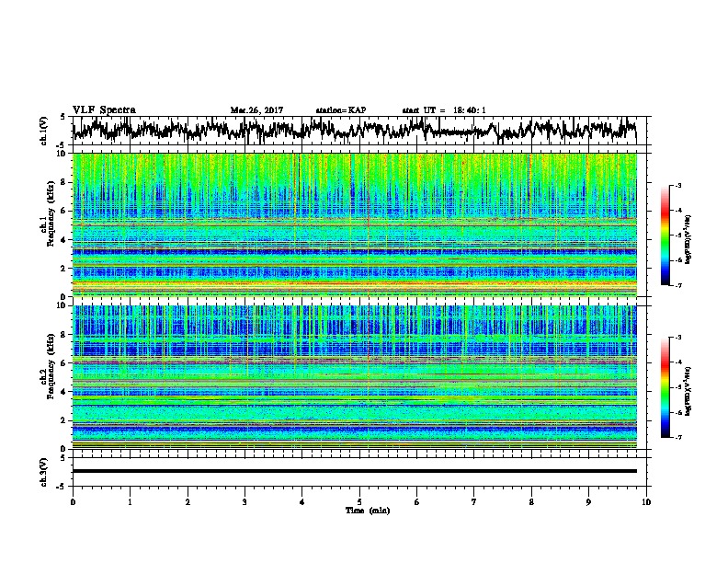Image resolution: width=728 pixels, height=563 pixels.
Task: Click inside the ch.1 spectrogram plot
Action: (x=355, y=224)
